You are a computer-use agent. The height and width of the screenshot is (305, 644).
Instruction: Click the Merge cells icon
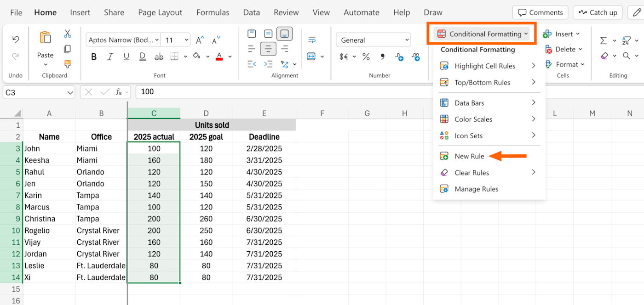point(311,56)
